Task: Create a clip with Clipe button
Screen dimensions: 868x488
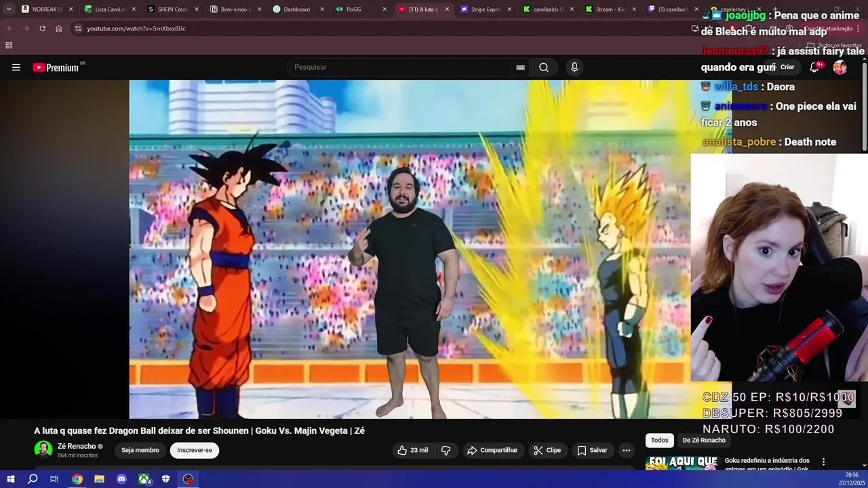Action: coord(547,450)
